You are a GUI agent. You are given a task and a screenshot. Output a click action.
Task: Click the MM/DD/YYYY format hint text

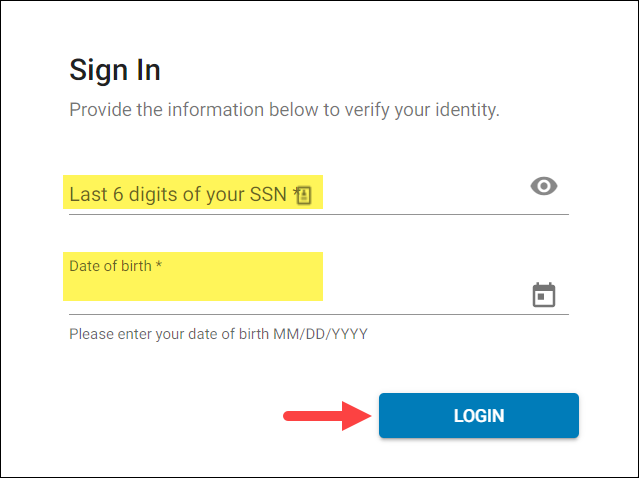point(320,334)
